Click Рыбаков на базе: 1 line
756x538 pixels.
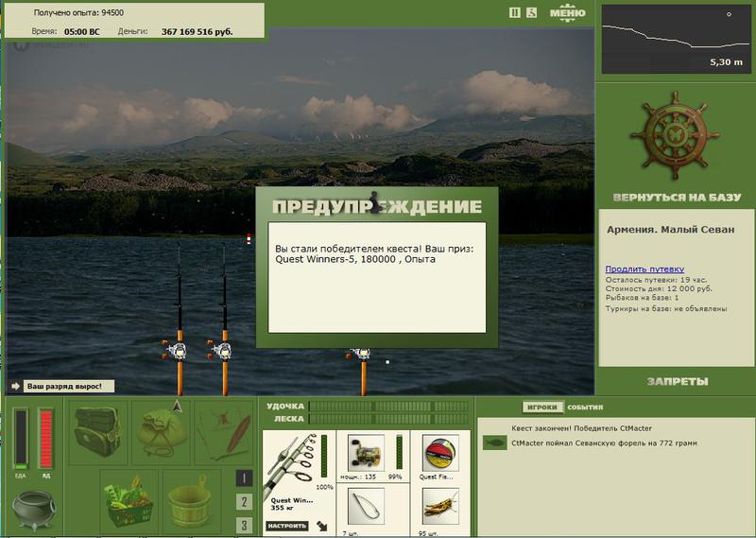[x=642, y=298]
